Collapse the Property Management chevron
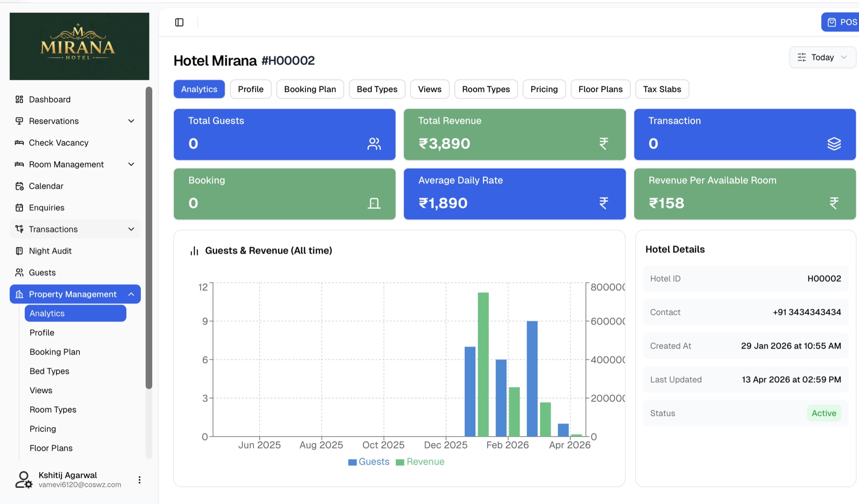Screen dimensions: 859x504 click(131, 294)
